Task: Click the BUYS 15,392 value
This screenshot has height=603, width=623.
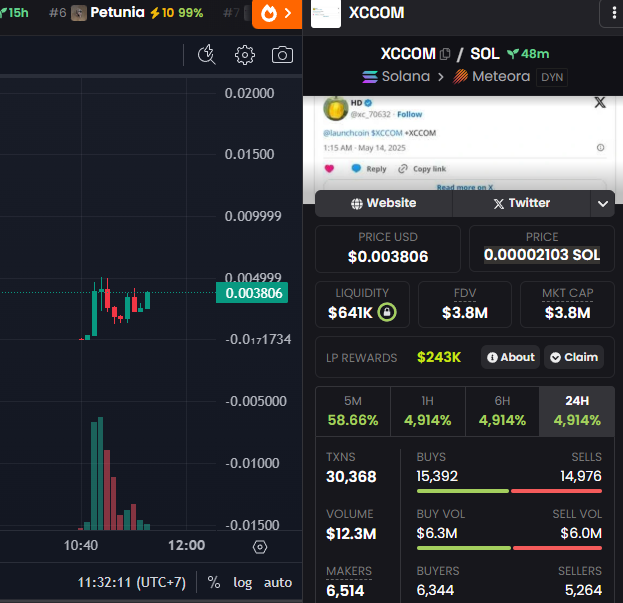Action: 437,476
